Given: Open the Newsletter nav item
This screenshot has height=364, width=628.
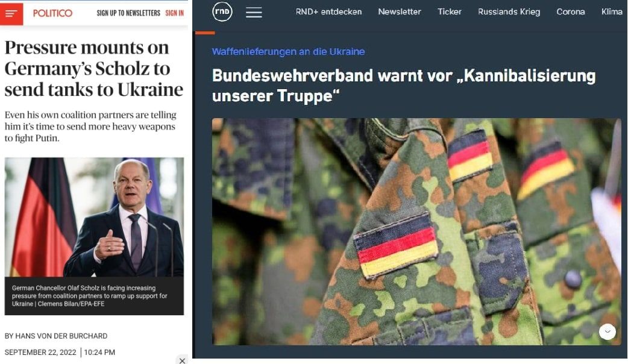Looking at the screenshot, I should [x=400, y=11].
